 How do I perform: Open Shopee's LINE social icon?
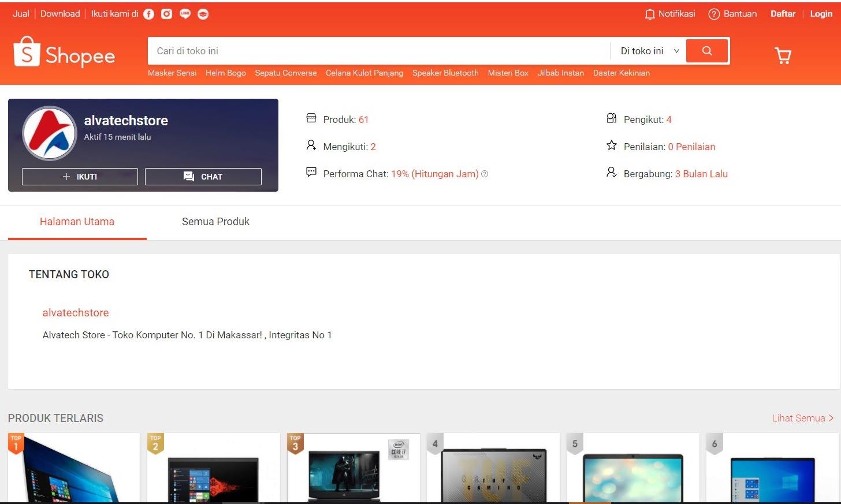(185, 14)
